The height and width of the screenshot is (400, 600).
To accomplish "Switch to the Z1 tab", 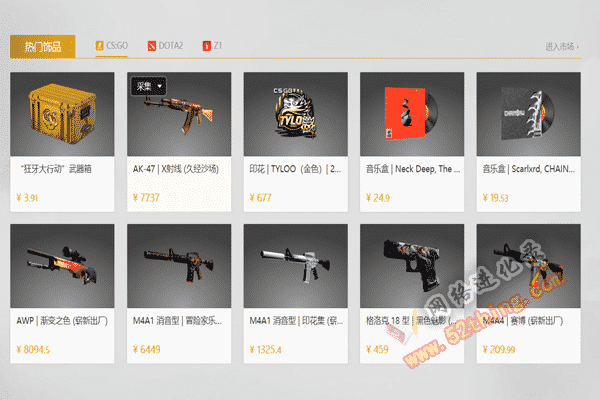I will tap(212, 46).
